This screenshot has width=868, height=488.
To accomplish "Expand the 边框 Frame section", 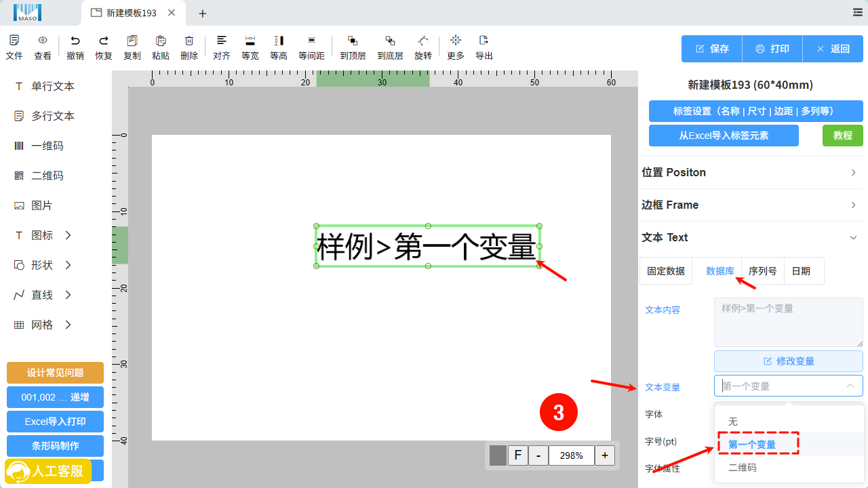I will pyautogui.click(x=751, y=205).
